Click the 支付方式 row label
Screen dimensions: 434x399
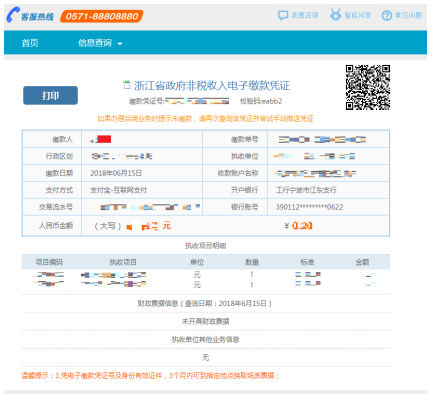coord(59,190)
